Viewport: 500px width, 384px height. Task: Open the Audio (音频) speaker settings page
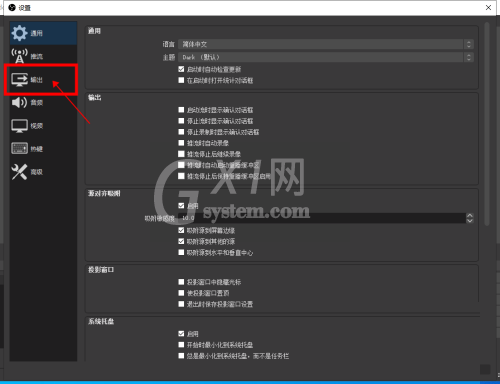click(x=43, y=102)
